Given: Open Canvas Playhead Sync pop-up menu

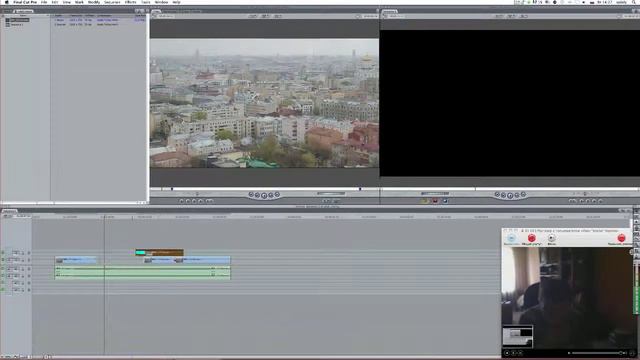Looking at the screenshot, I should coord(511,16).
